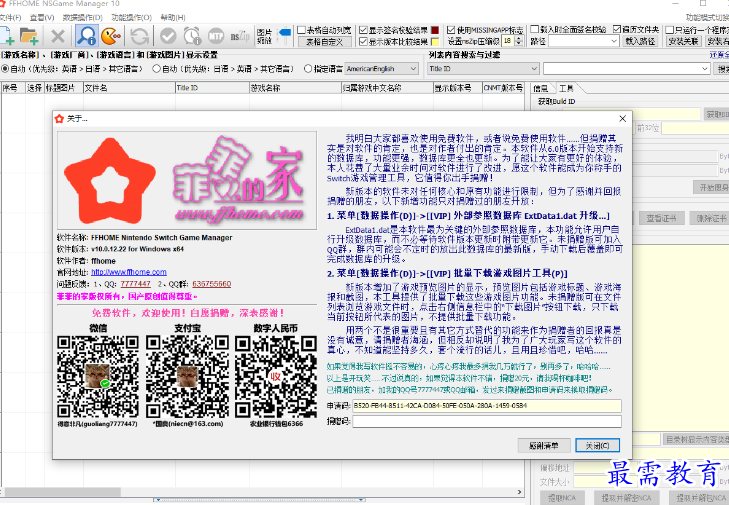Click the MTP round toolbar icon
Viewport: 729px width, 505px height.
tap(216, 36)
